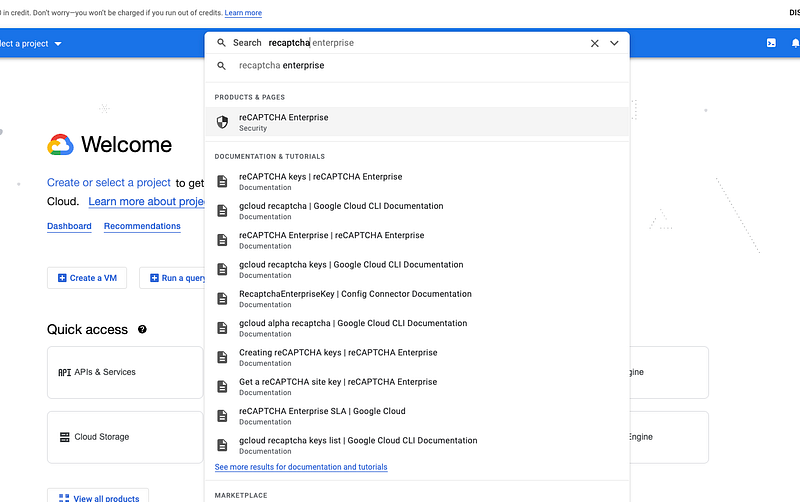Click document icon for Get a reCAPTCHA site key
The image size is (800, 502).
[222, 386]
